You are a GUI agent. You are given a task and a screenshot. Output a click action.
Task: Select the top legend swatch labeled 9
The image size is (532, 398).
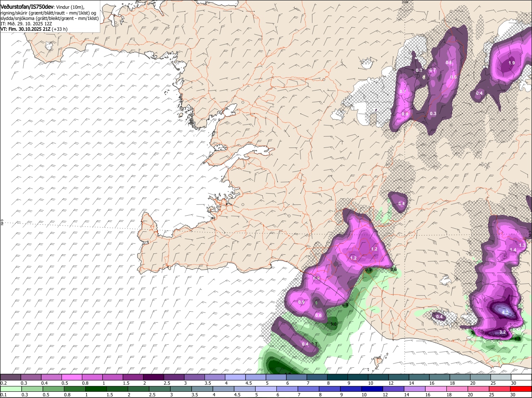point(358,377)
